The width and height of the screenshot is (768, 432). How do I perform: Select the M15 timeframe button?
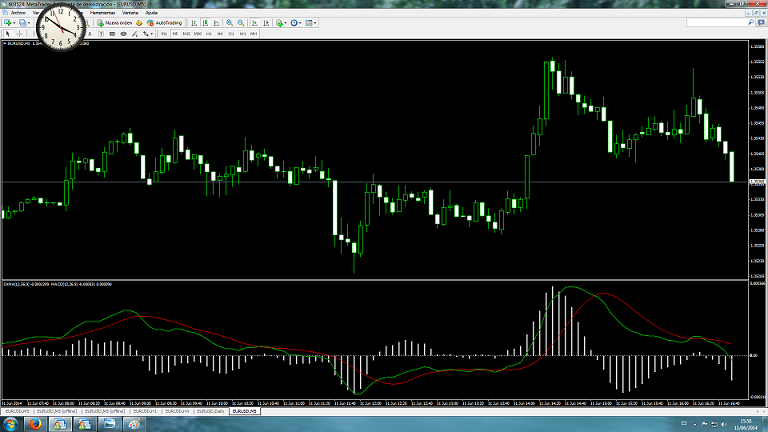tap(186, 34)
